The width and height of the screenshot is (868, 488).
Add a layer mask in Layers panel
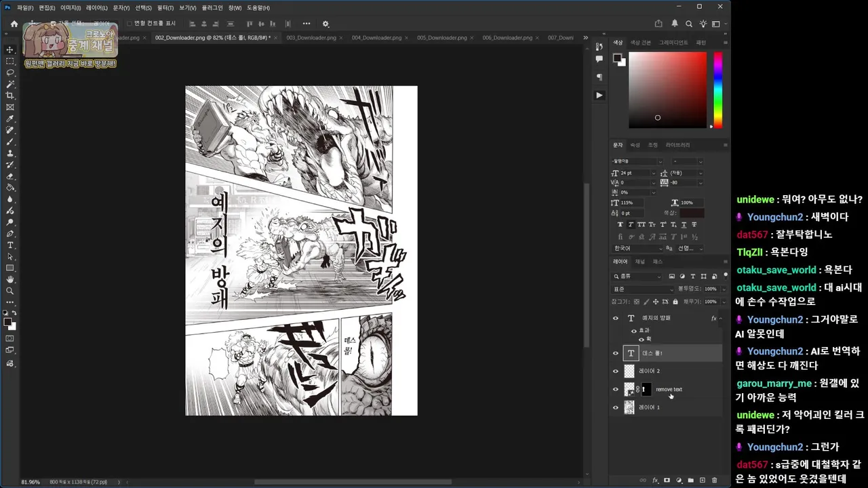click(667, 481)
